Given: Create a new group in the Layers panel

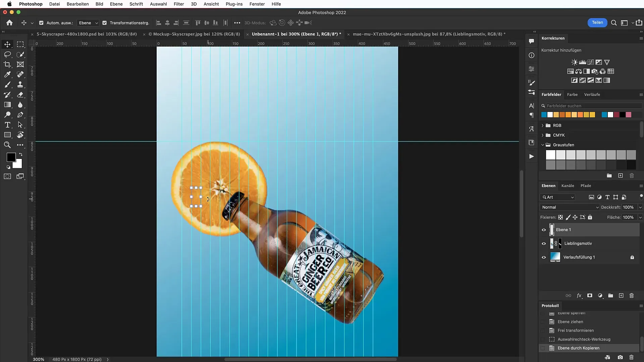Looking at the screenshot, I should [610, 296].
